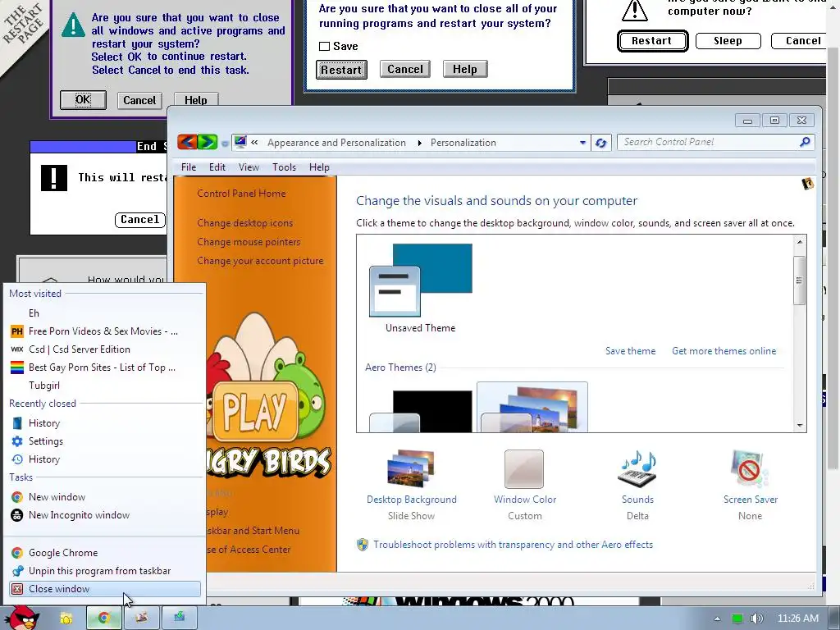Click the themes list scroll up arrow

(x=800, y=242)
